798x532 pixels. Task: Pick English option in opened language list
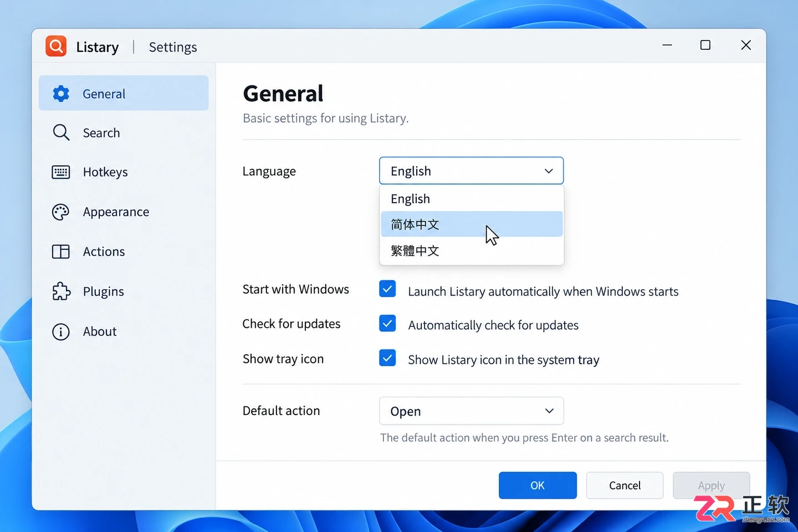click(x=472, y=198)
